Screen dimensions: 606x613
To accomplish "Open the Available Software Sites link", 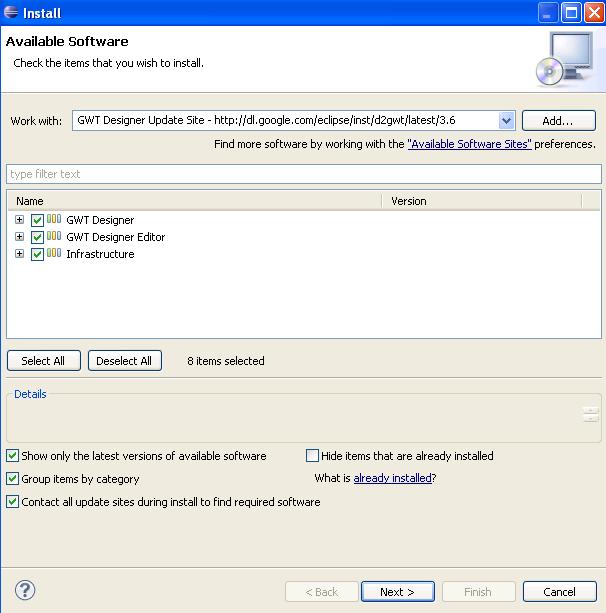I will [470, 144].
